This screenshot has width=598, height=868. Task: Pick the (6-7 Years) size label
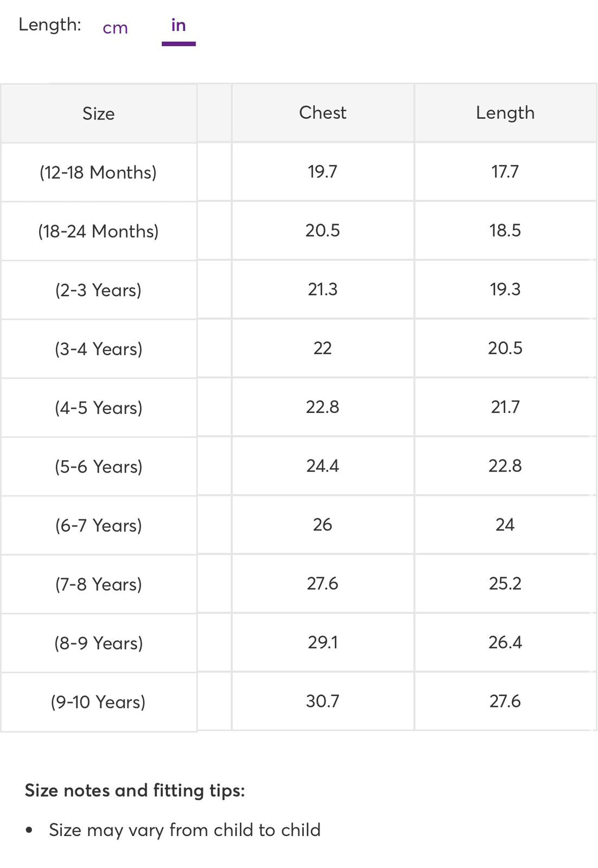[x=98, y=526]
